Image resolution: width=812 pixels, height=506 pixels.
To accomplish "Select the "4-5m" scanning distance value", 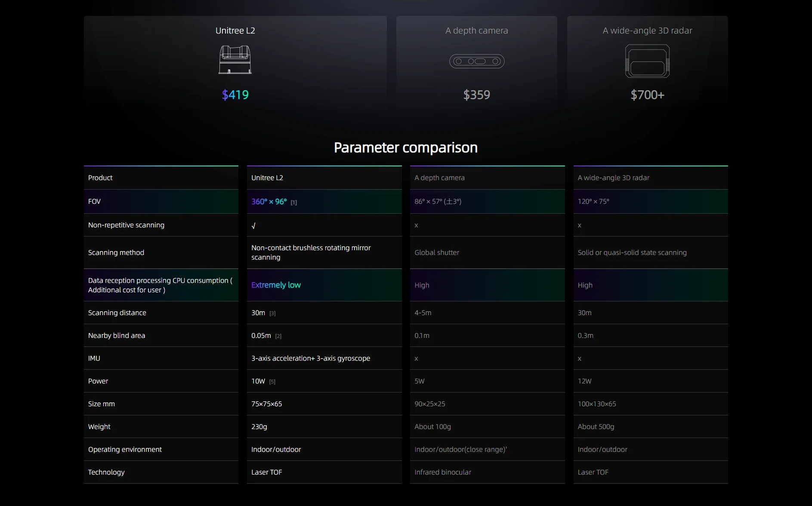I will click(x=423, y=313).
